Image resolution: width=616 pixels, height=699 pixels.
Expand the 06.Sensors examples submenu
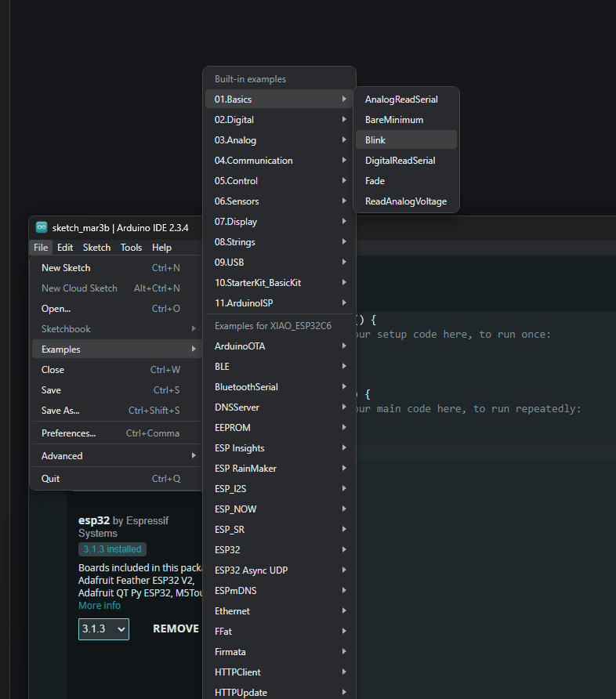click(x=279, y=201)
